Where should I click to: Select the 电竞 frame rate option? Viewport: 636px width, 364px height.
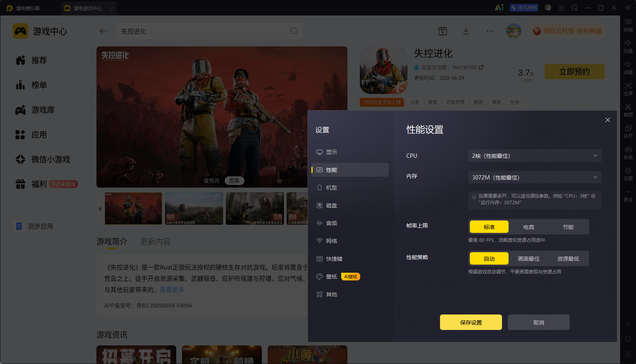[x=529, y=227]
